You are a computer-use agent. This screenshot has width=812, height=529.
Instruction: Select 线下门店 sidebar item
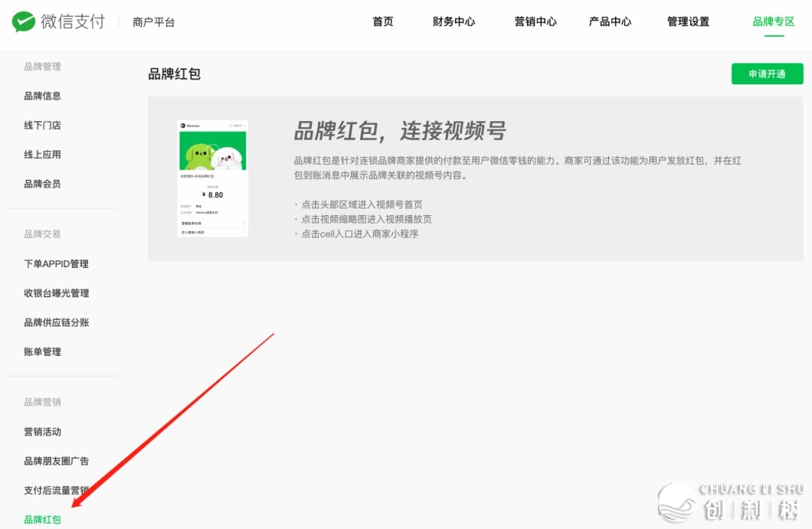click(42, 126)
